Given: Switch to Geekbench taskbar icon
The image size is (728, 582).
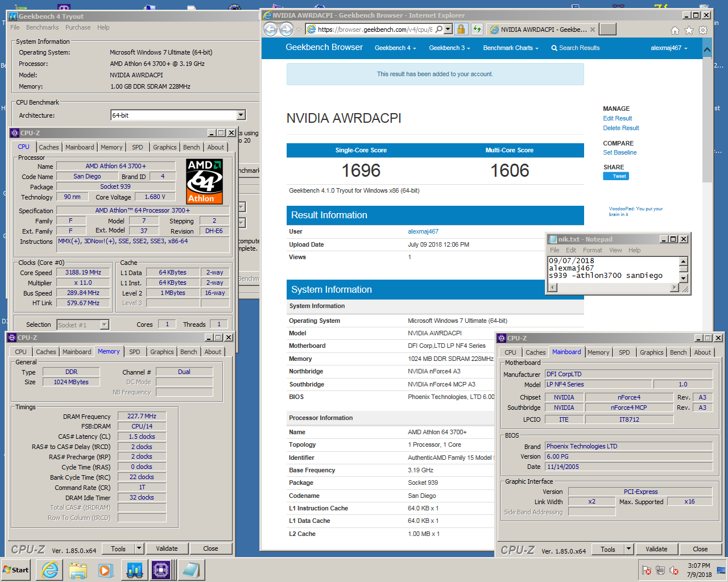Looking at the screenshot, I should point(135,570).
